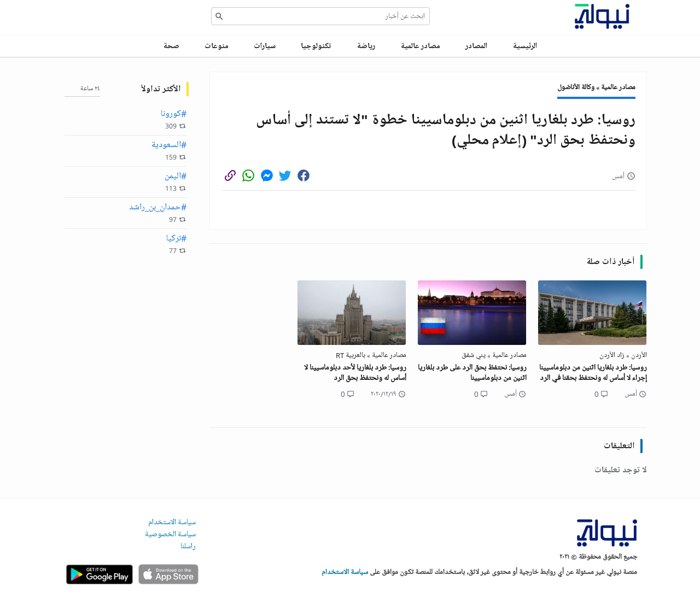
Task: Open the hashtag #حمدان_بن_راشد
Action: [x=158, y=207]
